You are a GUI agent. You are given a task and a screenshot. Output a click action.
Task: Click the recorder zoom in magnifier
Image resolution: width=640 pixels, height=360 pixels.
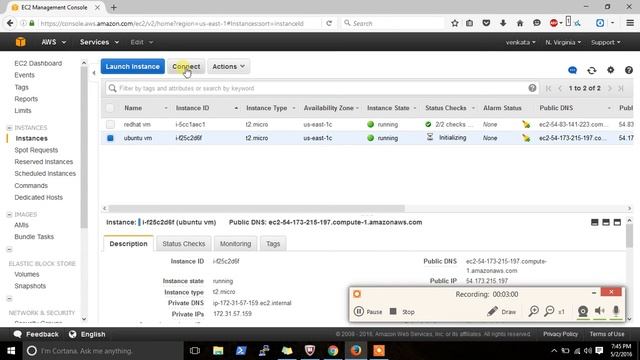533,311
